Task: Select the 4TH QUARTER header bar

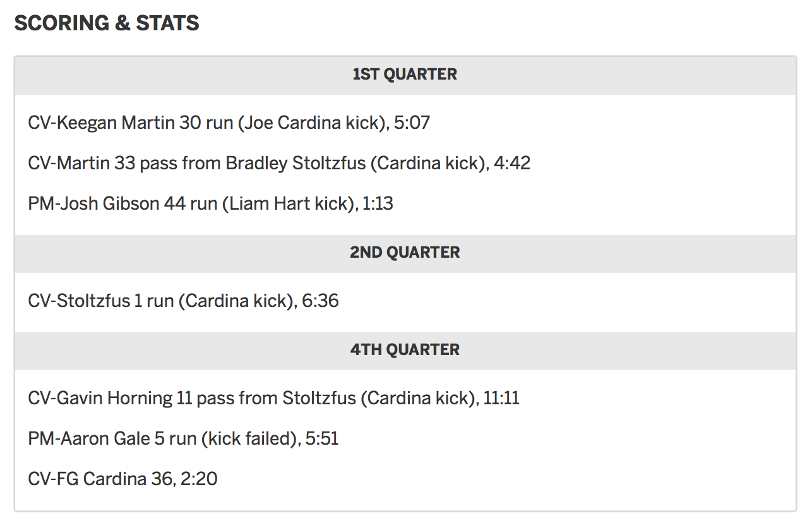Action: point(405,351)
